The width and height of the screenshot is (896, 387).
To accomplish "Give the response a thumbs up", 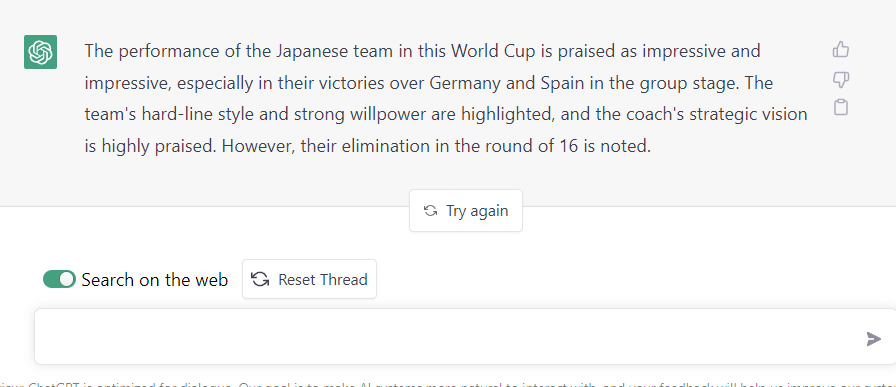I will (841, 50).
